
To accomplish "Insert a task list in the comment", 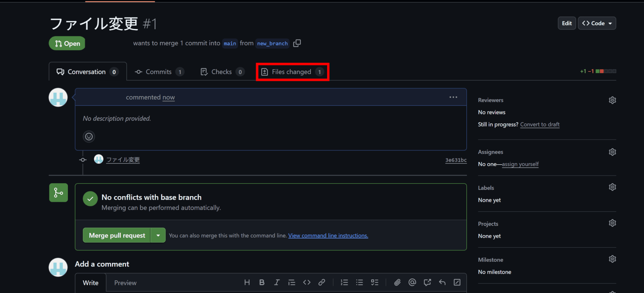I will pyautogui.click(x=375, y=282).
